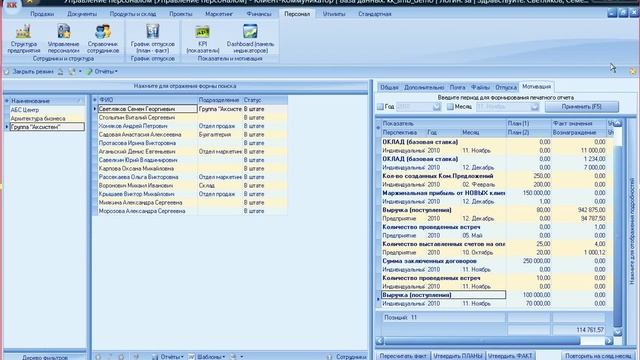Open the Почта details tab
Viewport: 640px width, 360px height.
pyautogui.click(x=457, y=87)
